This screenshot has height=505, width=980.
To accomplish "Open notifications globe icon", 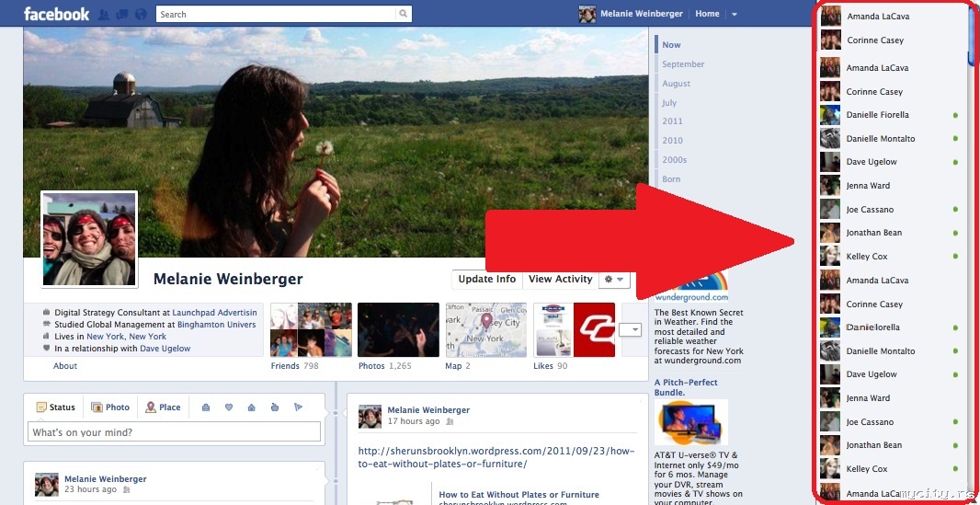I will coord(141,14).
